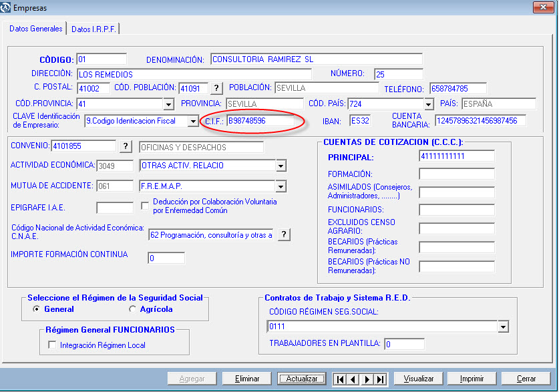The height and width of the screenshot is (392, 559).
Task: Expand the Cód. Provincia dropdown
Action: tap(168, 104)
